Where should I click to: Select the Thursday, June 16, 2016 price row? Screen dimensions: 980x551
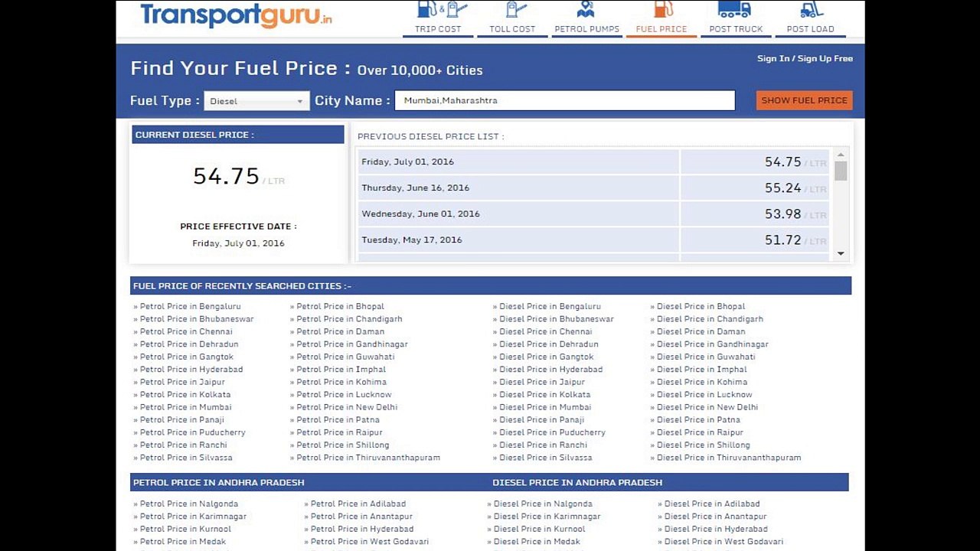[594, 187]
